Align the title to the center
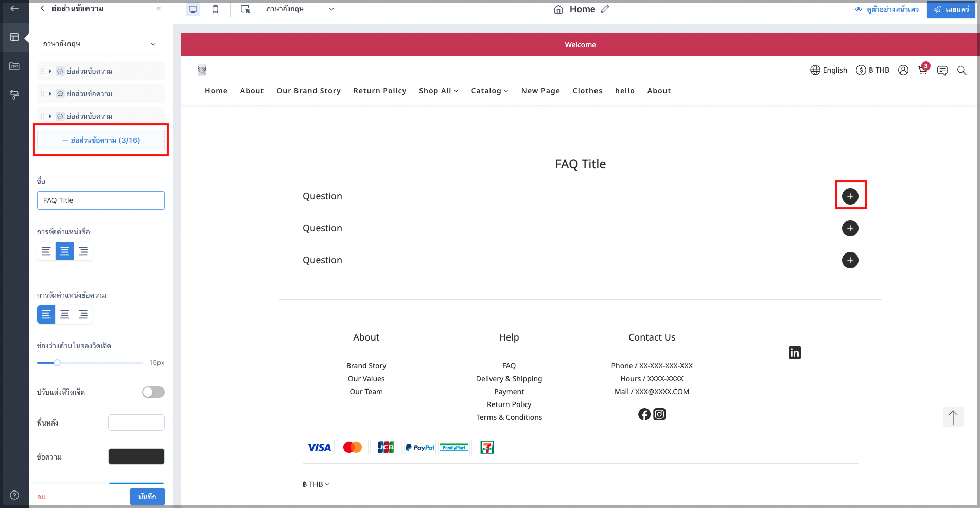 click(65, 251)
